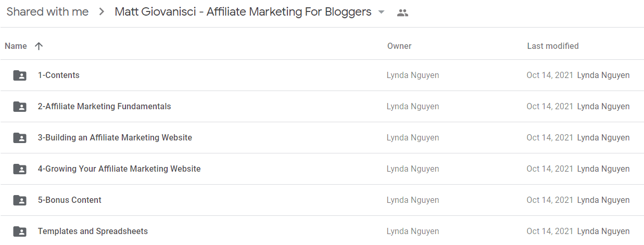
Task: Reverse sort order with the Name arrow
Action: point(39,46)
